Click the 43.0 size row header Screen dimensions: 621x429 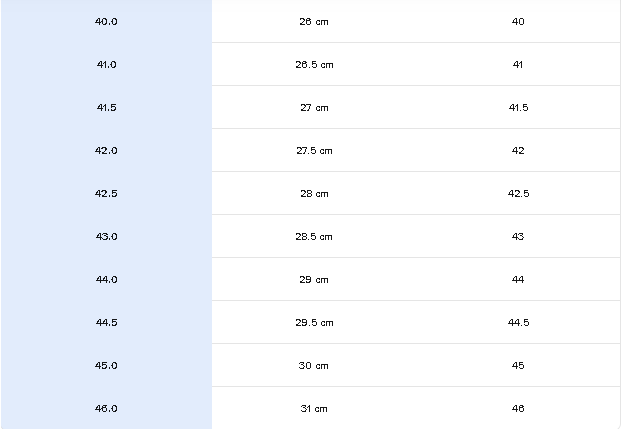pos(106,236)
